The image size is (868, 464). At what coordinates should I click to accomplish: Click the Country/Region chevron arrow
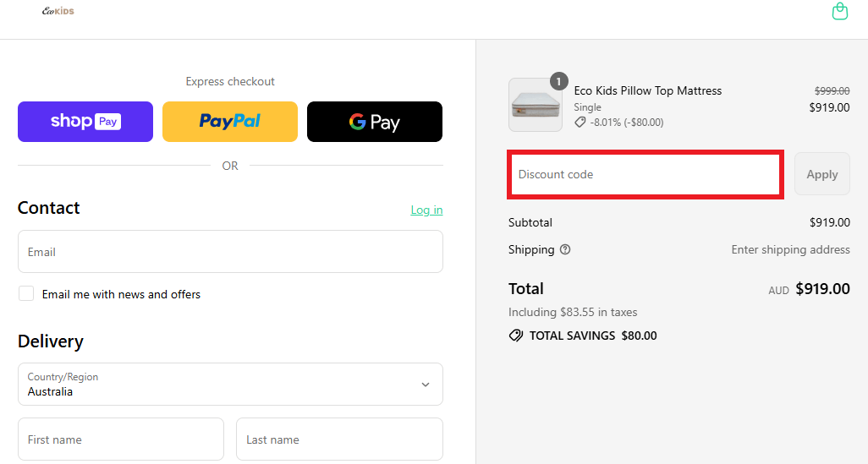coord(425,385)
